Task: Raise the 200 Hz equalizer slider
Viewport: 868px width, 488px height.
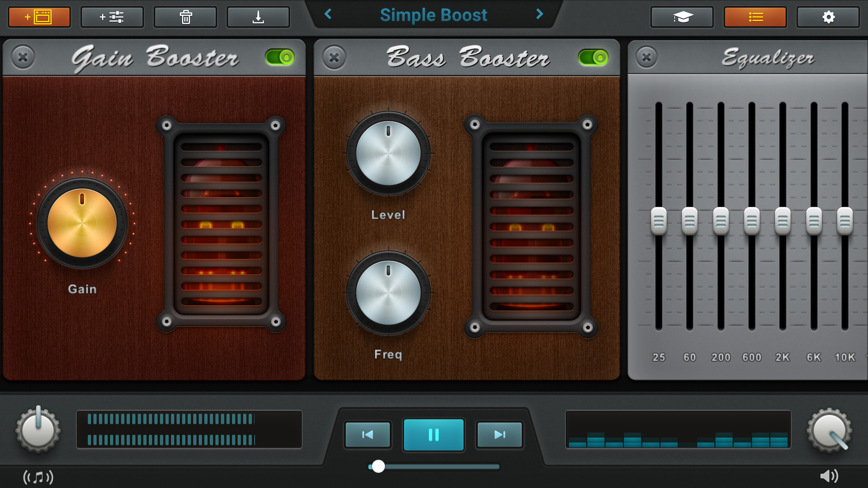Action: [720, 220]
